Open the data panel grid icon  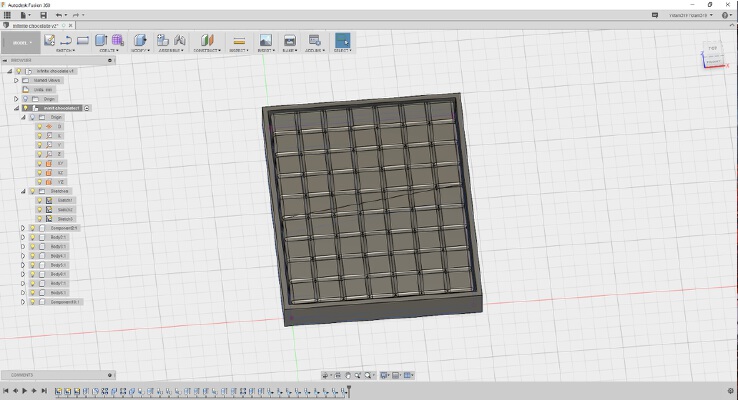[x=7, y=15]
